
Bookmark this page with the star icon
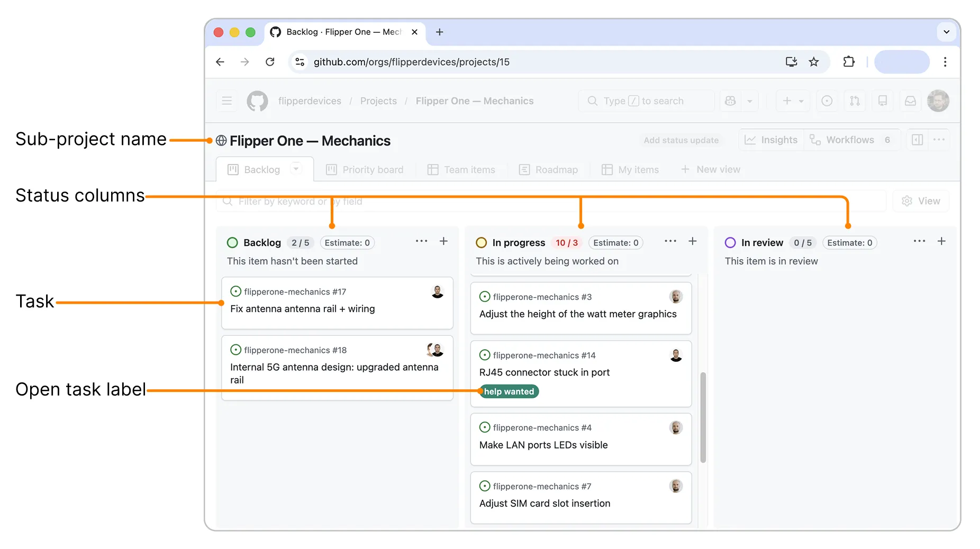click(814, 62)
